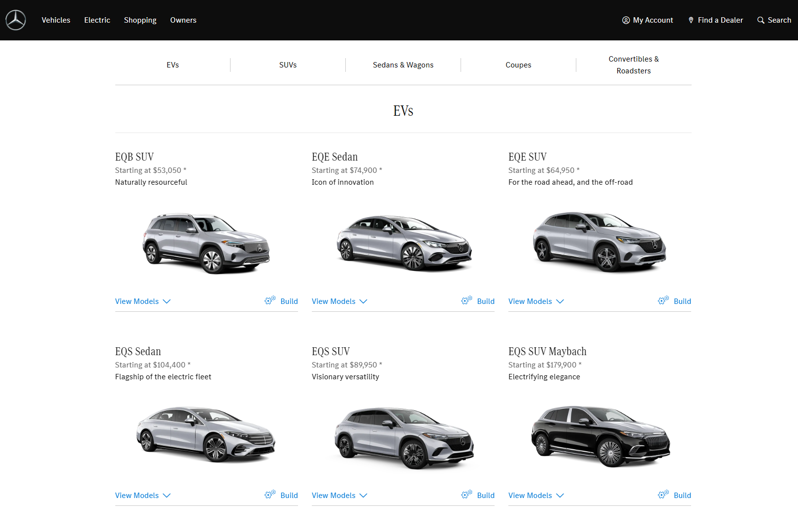Expand the EQE Sedan View Models chevron

[x=364, y=301]
